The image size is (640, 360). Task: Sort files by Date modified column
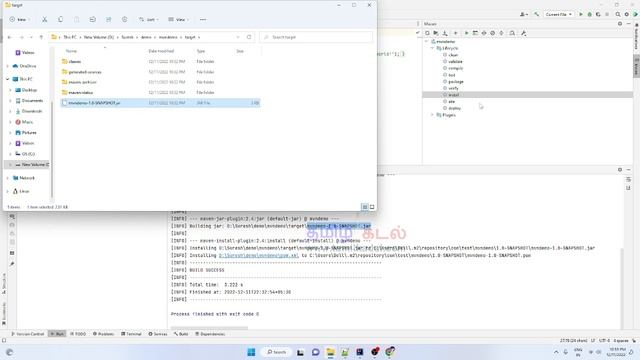point(161,51)
